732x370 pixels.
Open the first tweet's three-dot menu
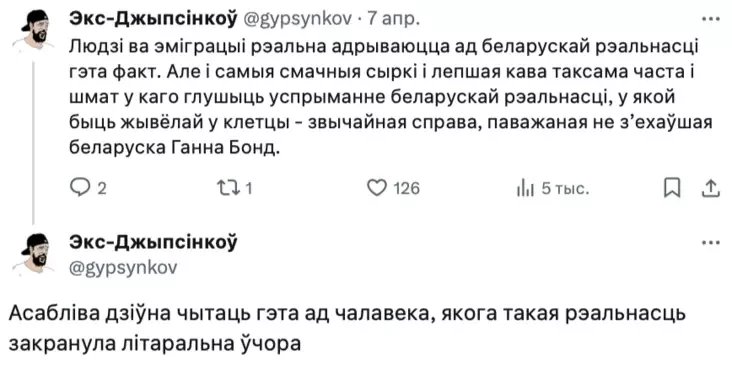[x=711, y=19]
